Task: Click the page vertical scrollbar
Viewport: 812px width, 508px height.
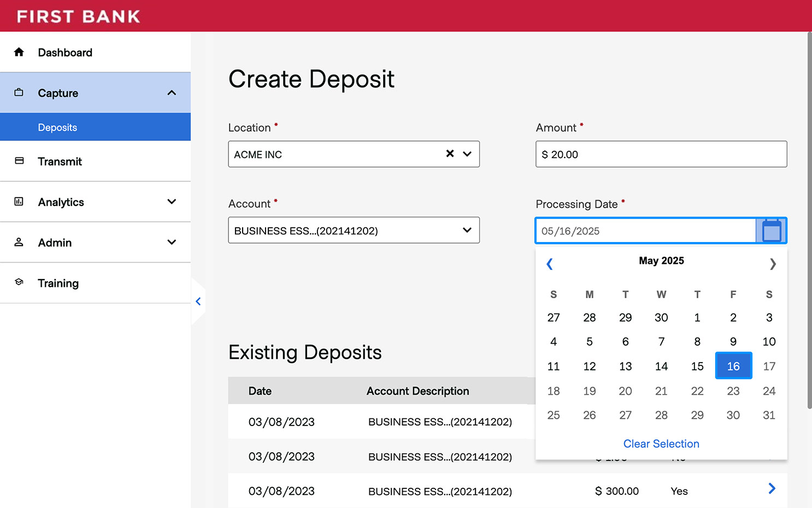Action: point(809,220)
